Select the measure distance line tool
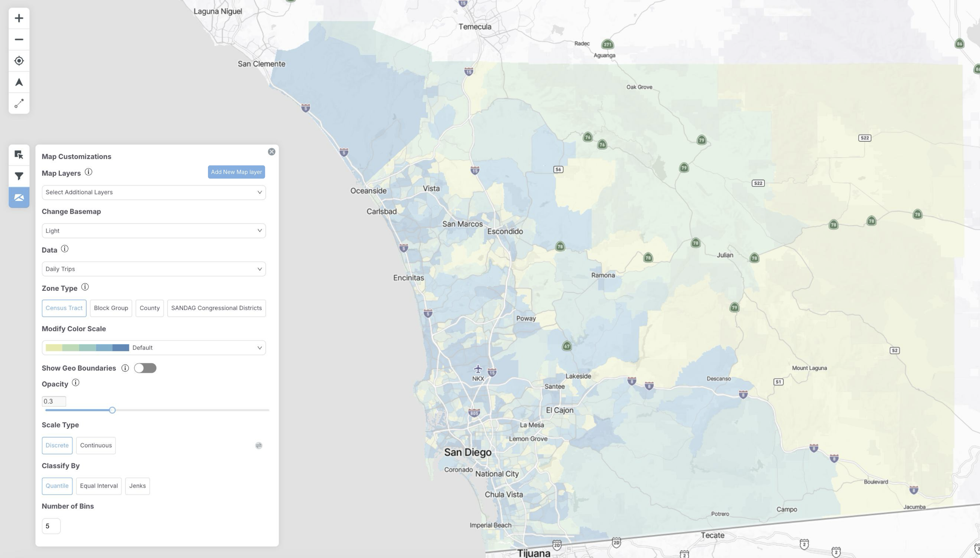This screenshot has width=980, height=558. (19, 103)
